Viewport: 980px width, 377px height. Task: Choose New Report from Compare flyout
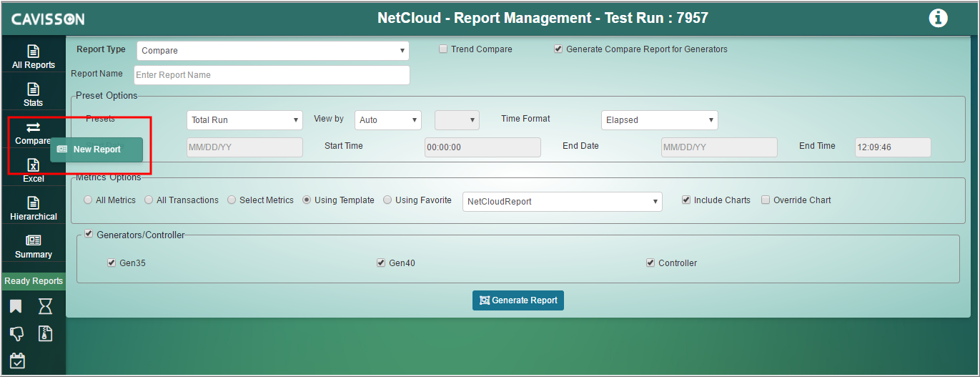tap(96, 150)
